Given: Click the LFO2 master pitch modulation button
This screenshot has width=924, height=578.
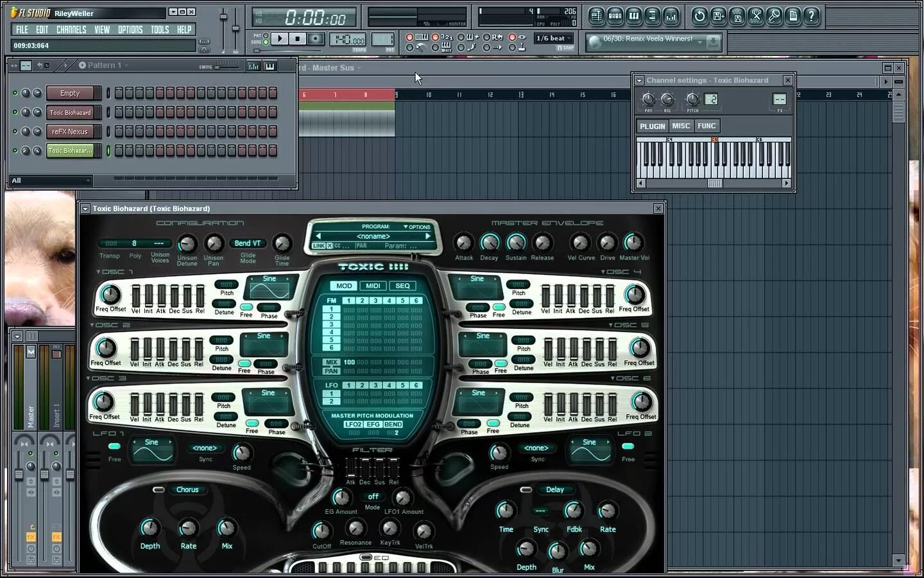Looking at the screenshot, I should click(353, 425).
